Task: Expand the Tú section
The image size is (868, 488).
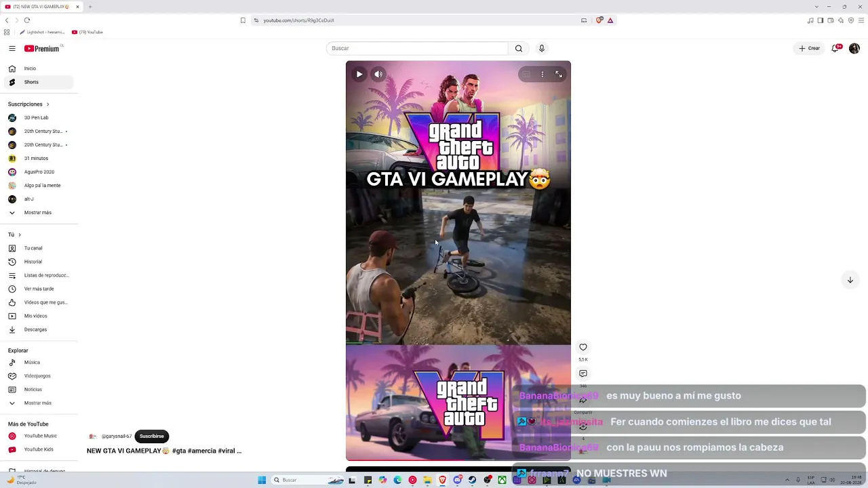Action: point(14,235)
